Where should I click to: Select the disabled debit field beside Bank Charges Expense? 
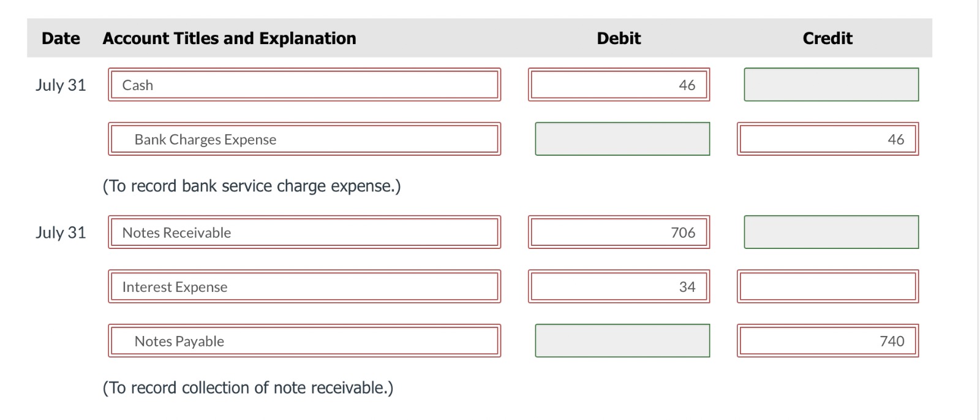pyautogui.click(x=622, y=139)
